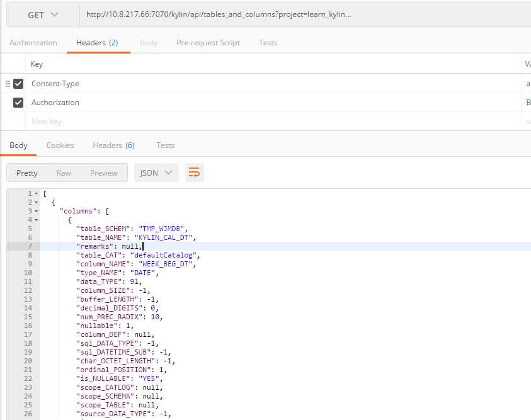This screenshot has height=420, width=531.
Task: Grab the drag handle beside Content-Type row
Action: [8, 84]
